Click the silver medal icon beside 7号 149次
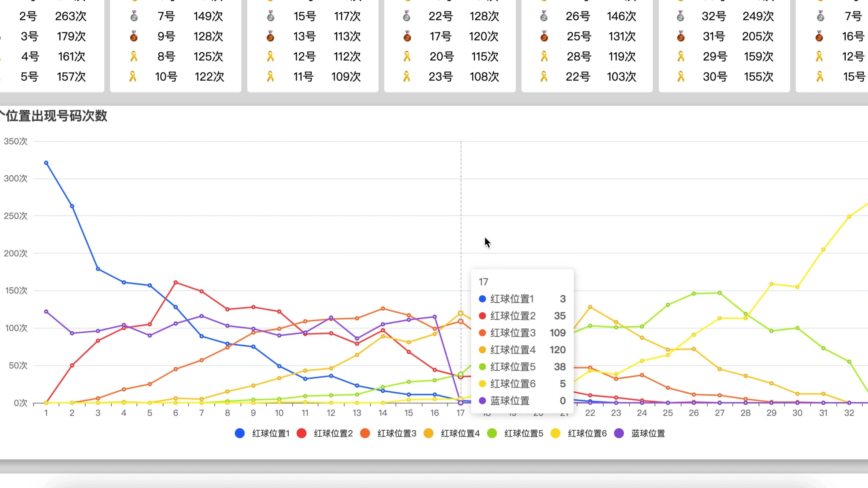868x488 pixels. (134, 16)
